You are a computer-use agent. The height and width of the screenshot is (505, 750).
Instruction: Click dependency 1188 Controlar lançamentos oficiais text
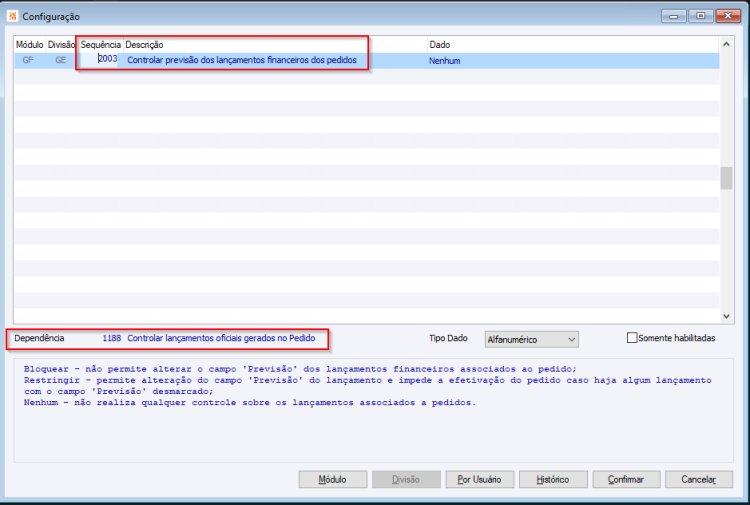[x=209, y=338]
